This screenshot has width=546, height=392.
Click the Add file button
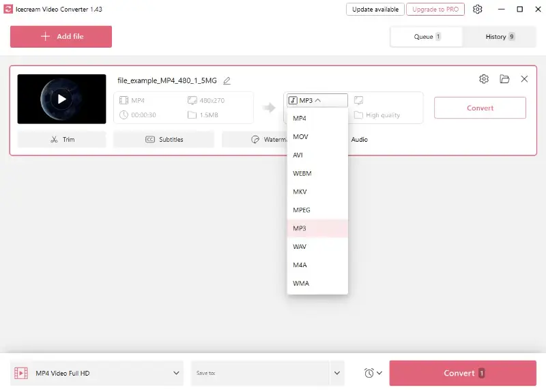pos(61,37)
